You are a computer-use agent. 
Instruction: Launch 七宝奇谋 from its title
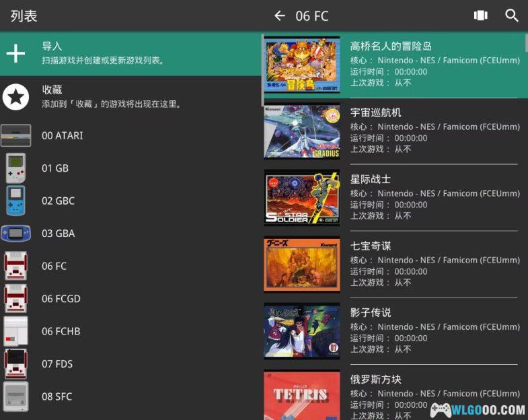(371, 246)
